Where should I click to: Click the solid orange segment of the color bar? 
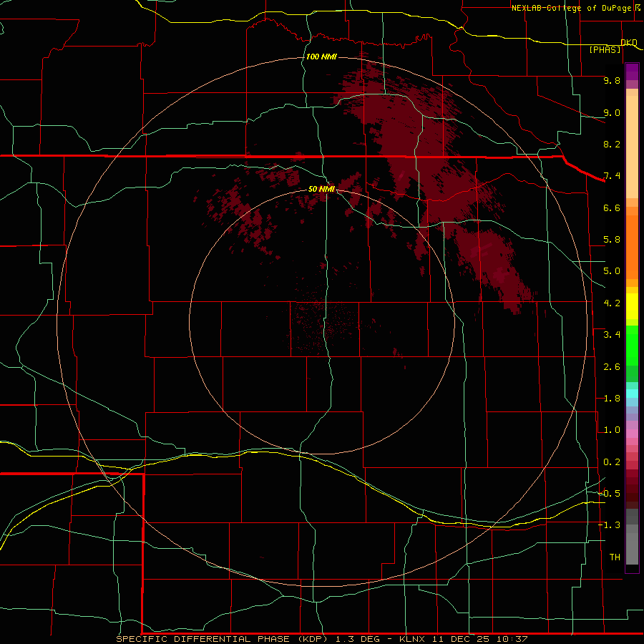click(x=632, y=248)
